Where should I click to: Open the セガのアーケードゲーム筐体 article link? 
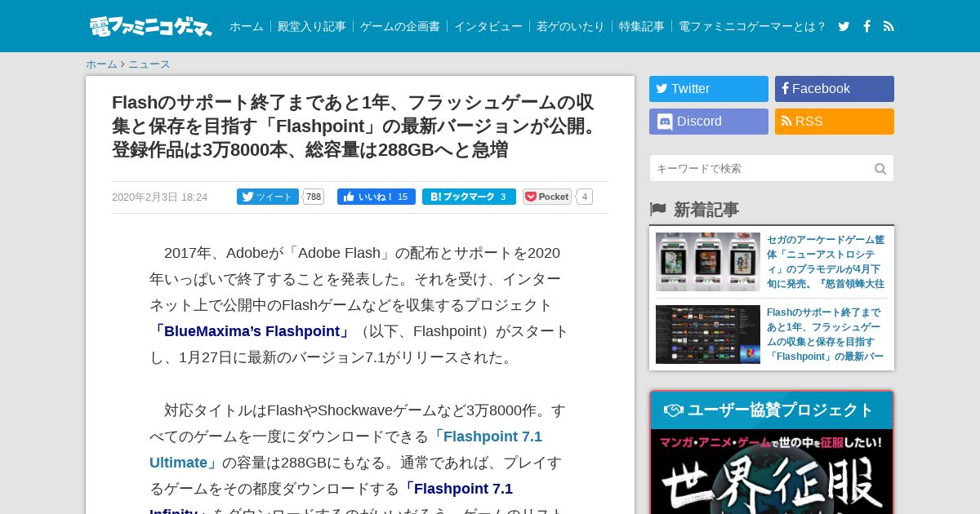826,262
